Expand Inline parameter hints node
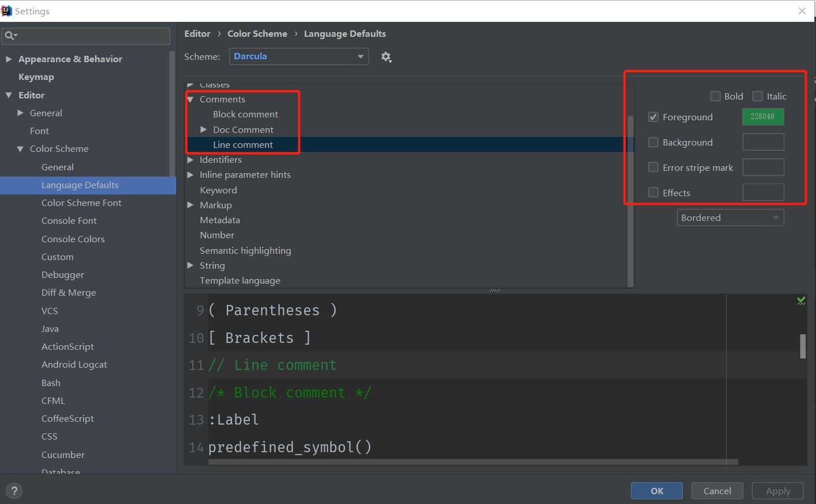 tap(190, 174)
